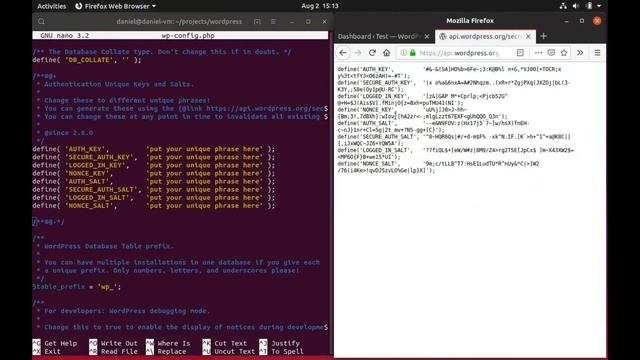Screen dimensions: 640x360
Task: Open the Firefox Web Browser app menu
Action: (116, 6)
